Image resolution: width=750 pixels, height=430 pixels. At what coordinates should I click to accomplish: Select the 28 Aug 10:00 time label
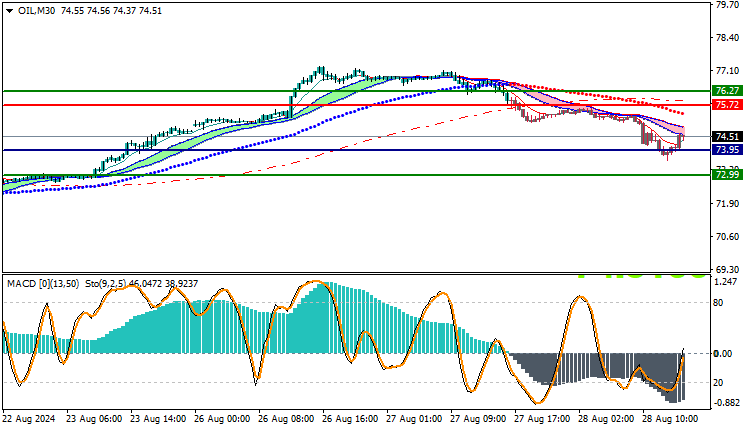click(671, 419)
